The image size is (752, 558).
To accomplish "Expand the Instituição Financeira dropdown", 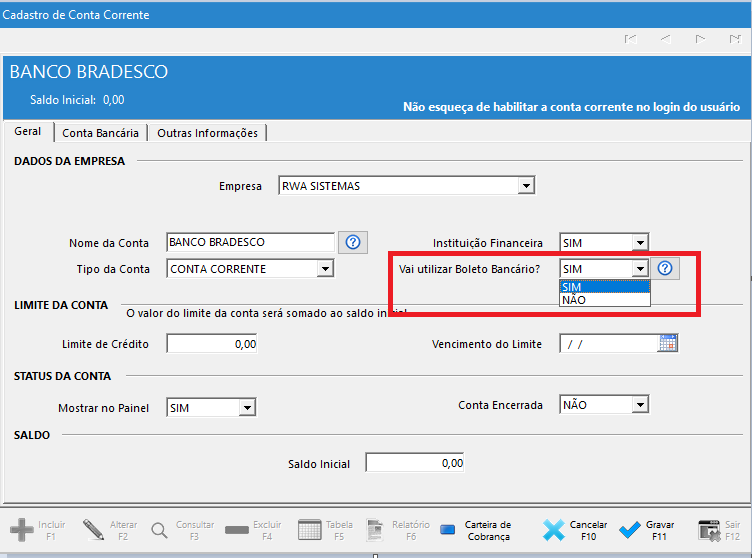I will point(640,243).
